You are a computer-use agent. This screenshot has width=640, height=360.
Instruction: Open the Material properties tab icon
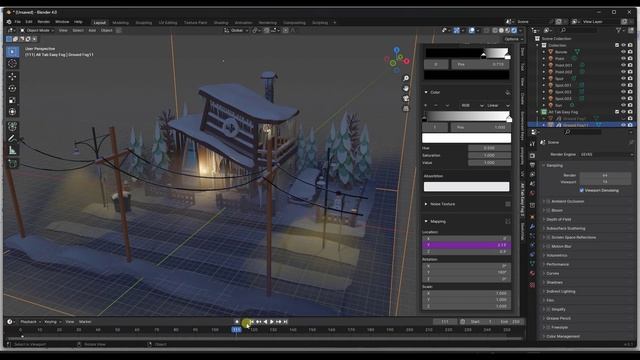click(532, 273)
